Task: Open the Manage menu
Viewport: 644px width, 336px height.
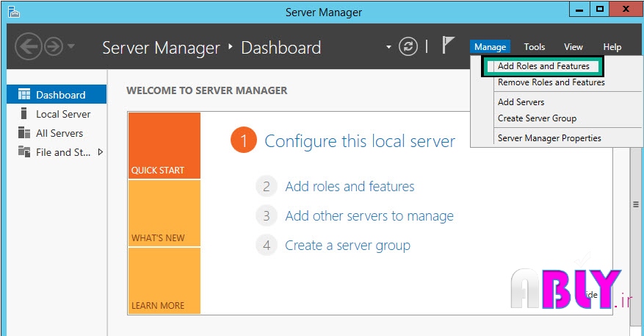Action: 490,47
